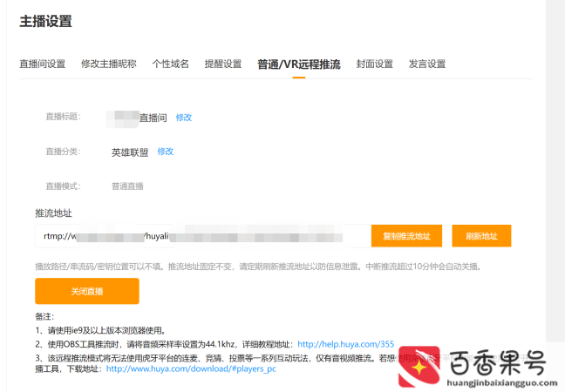Click 修改 link next to 英雄联盟 category

166,152
